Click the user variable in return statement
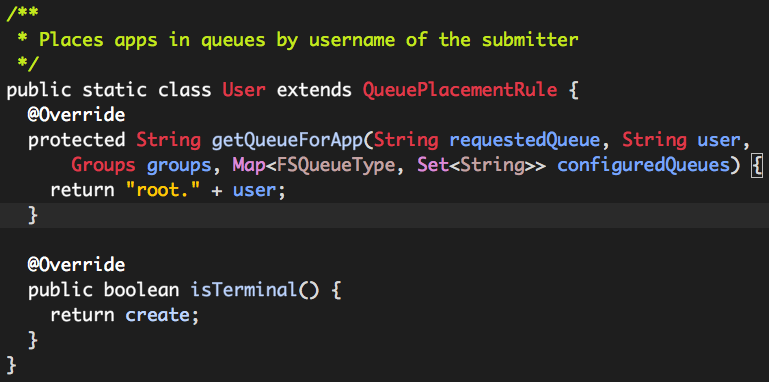The image size is (769, 382). (254, 190)
